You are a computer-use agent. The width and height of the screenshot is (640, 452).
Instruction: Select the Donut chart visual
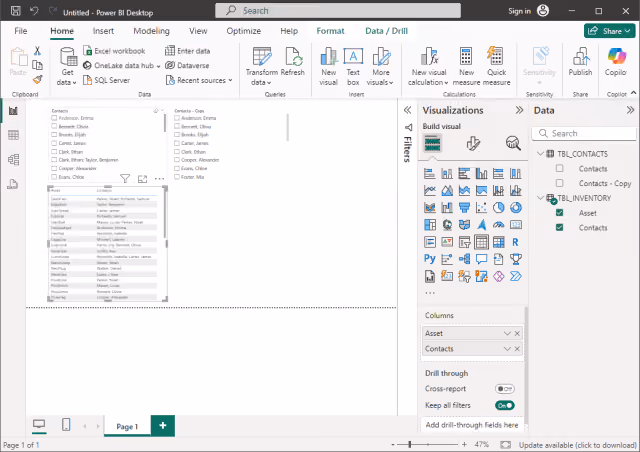pyautogui.click(x=516, y=207)
